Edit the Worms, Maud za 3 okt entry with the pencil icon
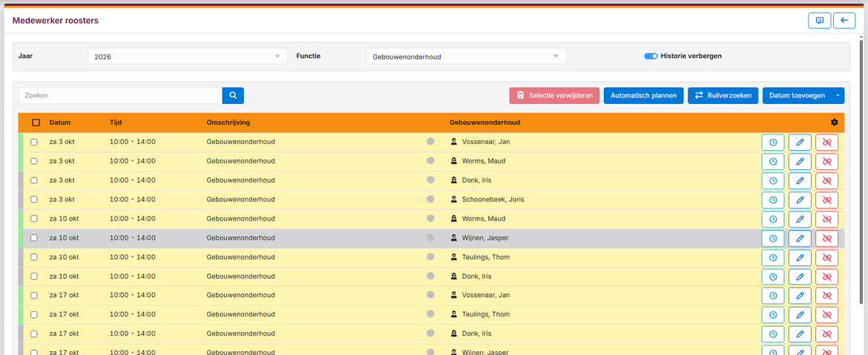 pos(800,161)
